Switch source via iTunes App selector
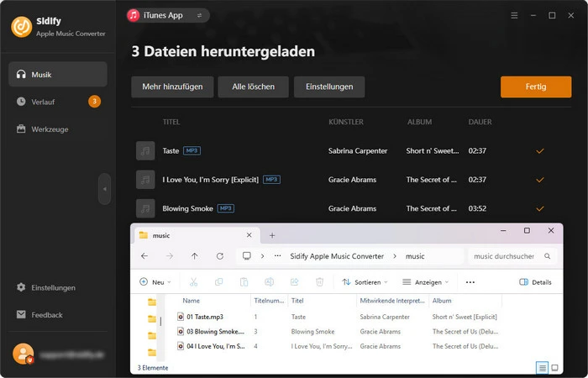The height and width of the screenshot is (378, 588). click(168, 15)
